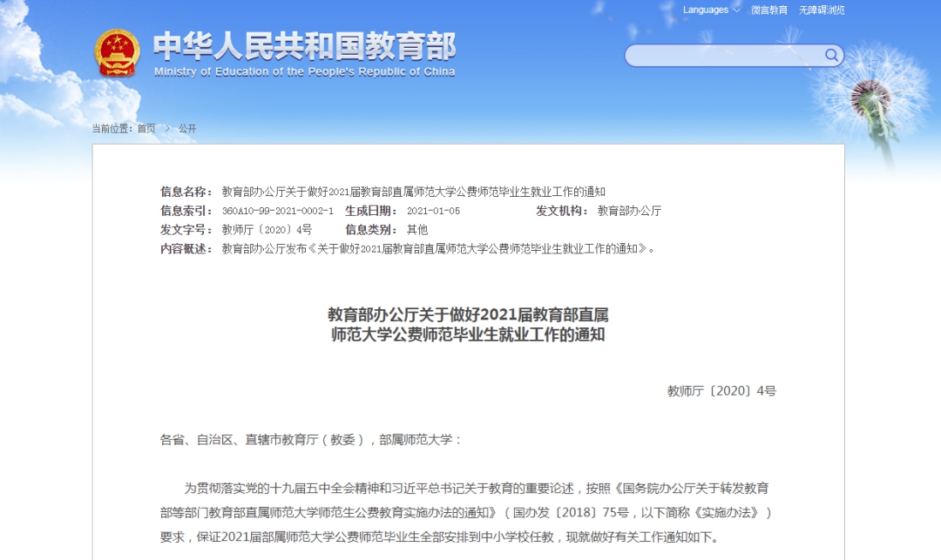
Task: Click the breadcrumb arrow separator
Action: point(167,128)
